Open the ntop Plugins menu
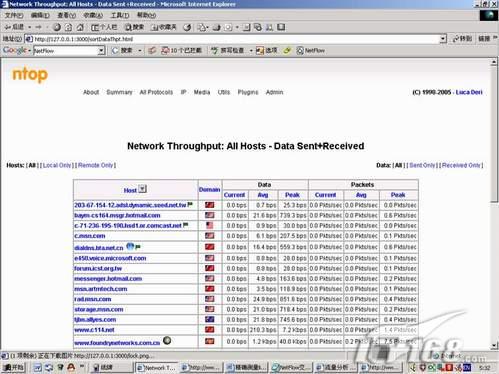 248,92
